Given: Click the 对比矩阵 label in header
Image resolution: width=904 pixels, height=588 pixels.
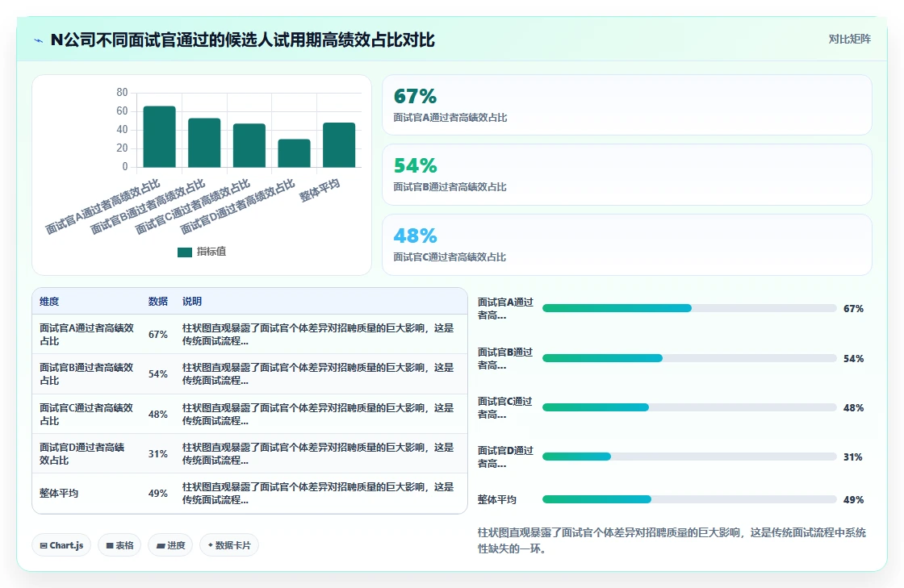Looking at the screenshot, I should 849,40.
